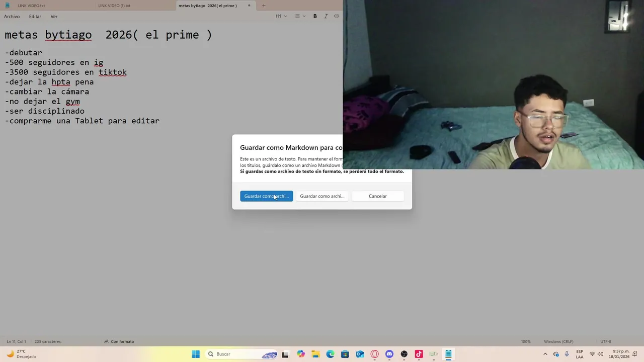644x362 pixels.
Task: Click the Notepad app icon in title bar
Action: point(7,6)
